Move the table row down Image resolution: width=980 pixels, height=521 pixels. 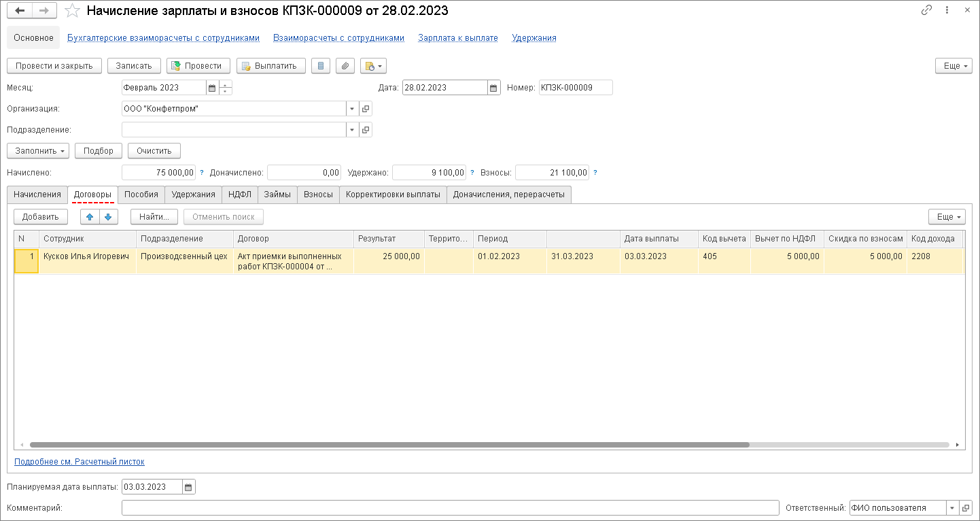tap(109, 217)
